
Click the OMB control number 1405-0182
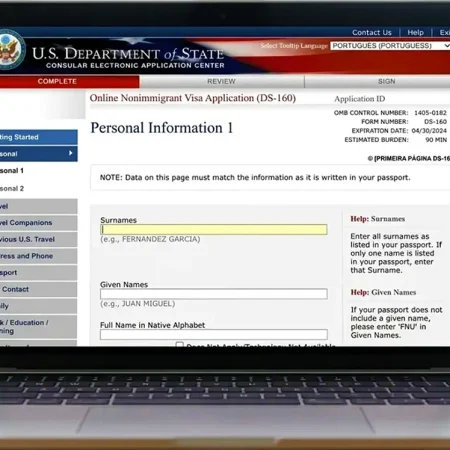[x=430, y=113]
